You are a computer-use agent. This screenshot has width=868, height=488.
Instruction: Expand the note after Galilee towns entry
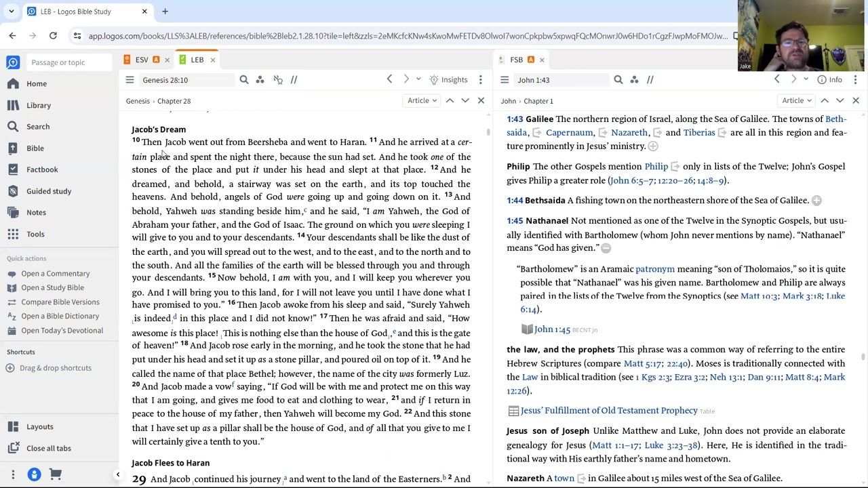point(653,146)
